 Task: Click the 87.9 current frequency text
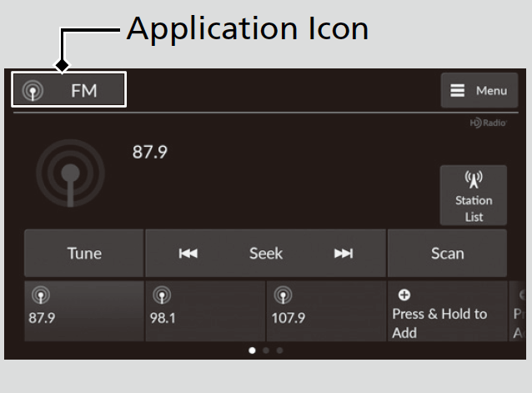(149, 152)
